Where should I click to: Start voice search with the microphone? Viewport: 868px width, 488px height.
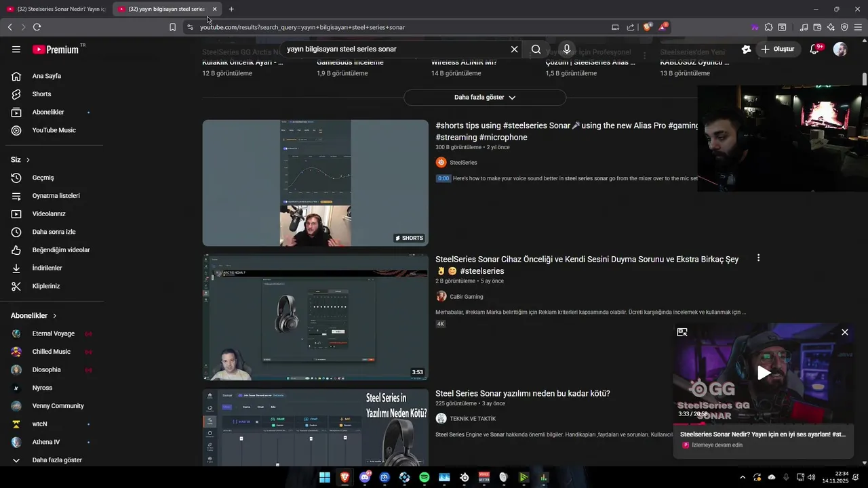[x=567, y=49]
